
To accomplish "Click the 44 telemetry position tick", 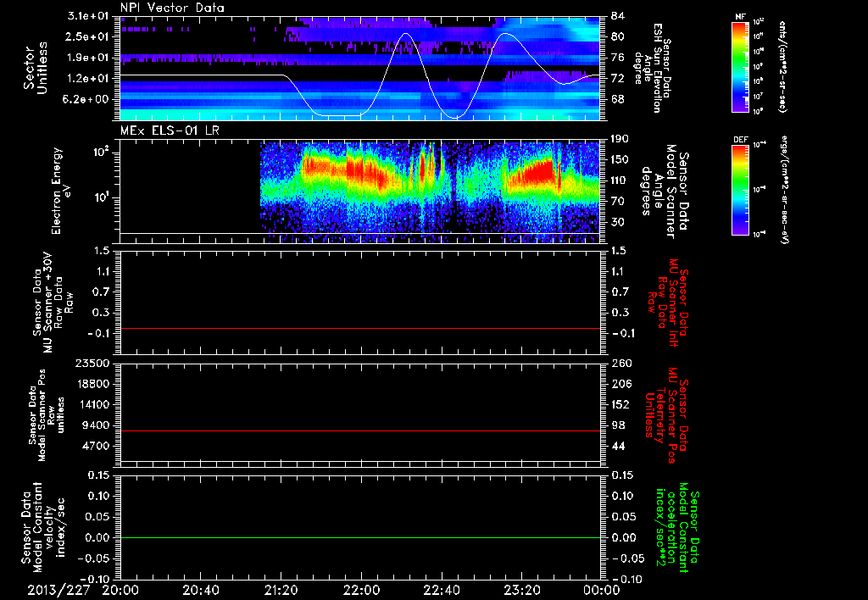I will 618,446.
